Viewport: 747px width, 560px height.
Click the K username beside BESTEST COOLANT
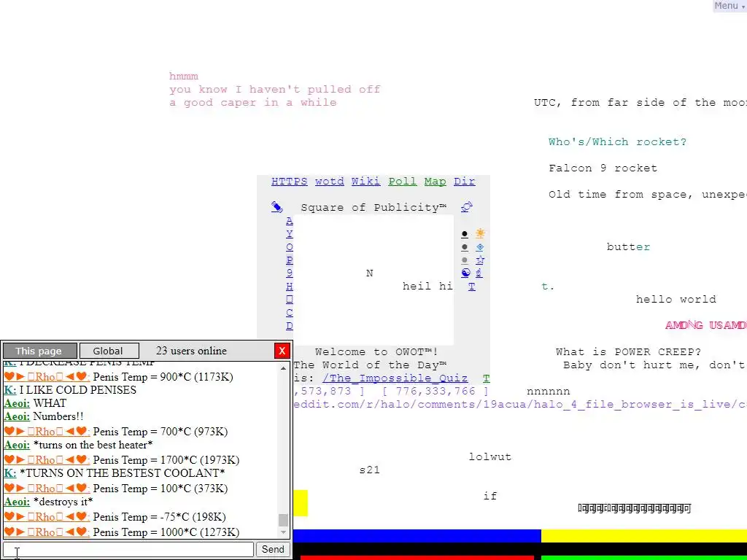coord(10,473)
